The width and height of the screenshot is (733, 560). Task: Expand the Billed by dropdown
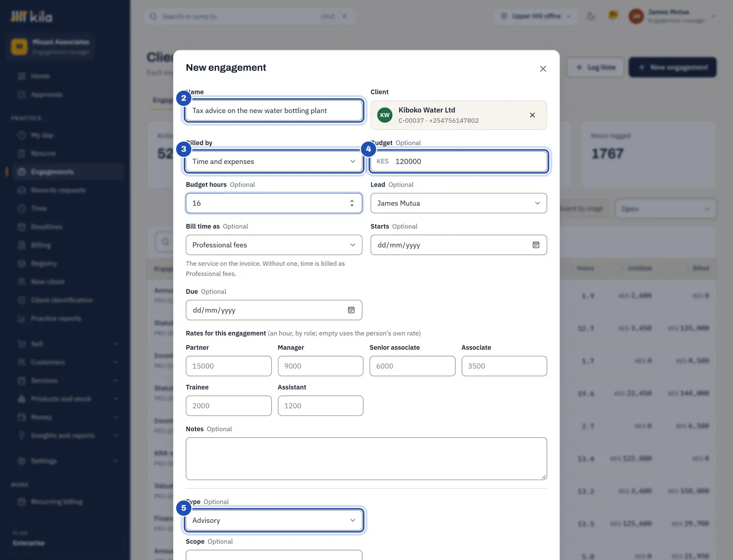[274, 161]
